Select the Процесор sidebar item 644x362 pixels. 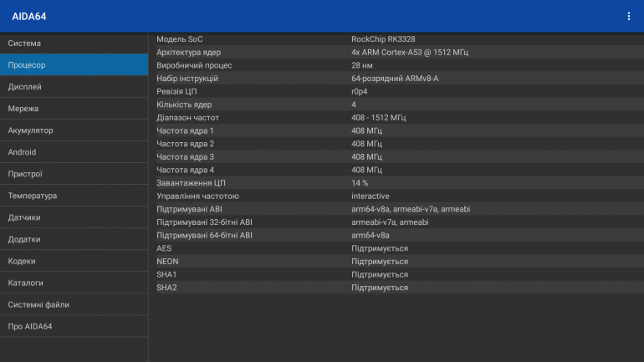click(x=74, y=64)
